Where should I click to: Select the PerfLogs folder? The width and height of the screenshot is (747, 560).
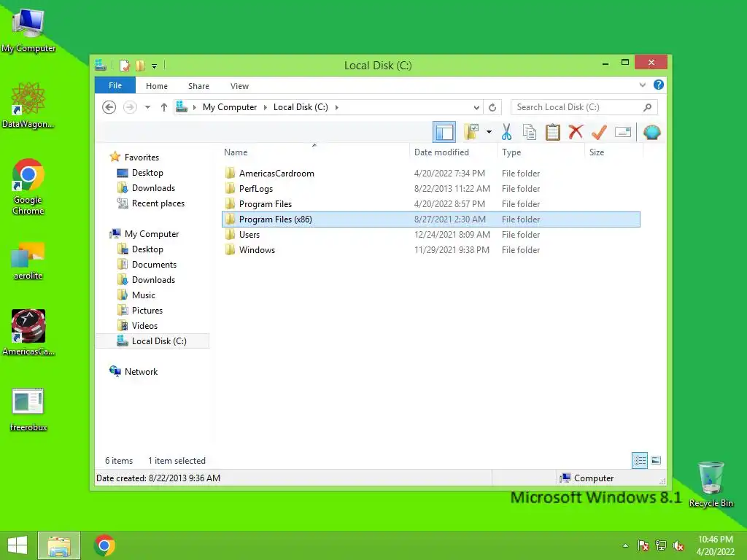click(x=430, y=189)
